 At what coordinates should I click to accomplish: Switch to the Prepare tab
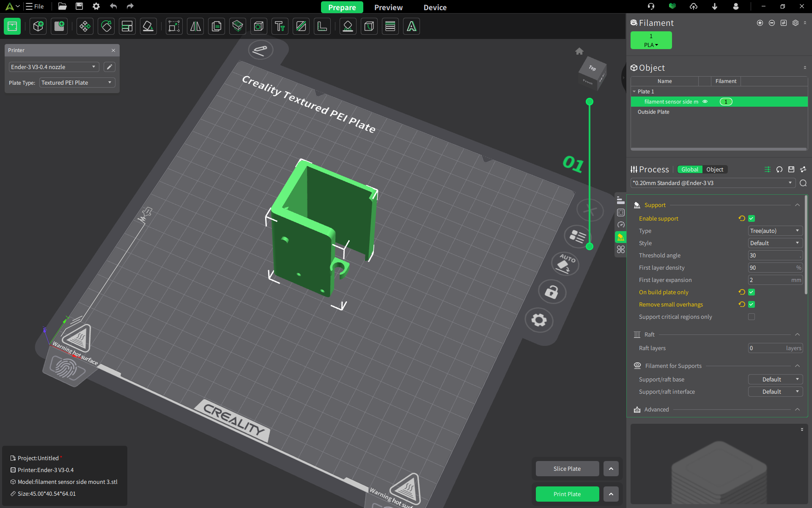coord(342,7)
